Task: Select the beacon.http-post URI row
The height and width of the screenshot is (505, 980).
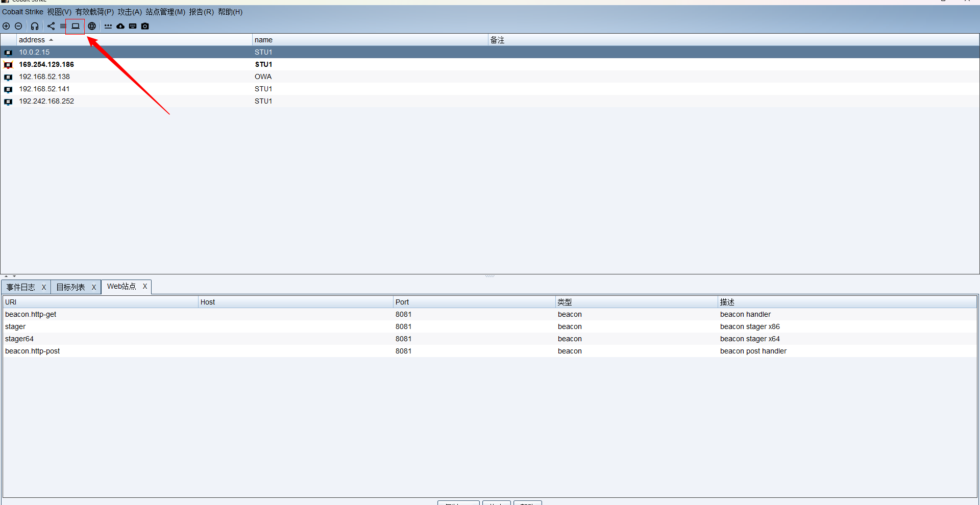Action: [x=490, y=351]
